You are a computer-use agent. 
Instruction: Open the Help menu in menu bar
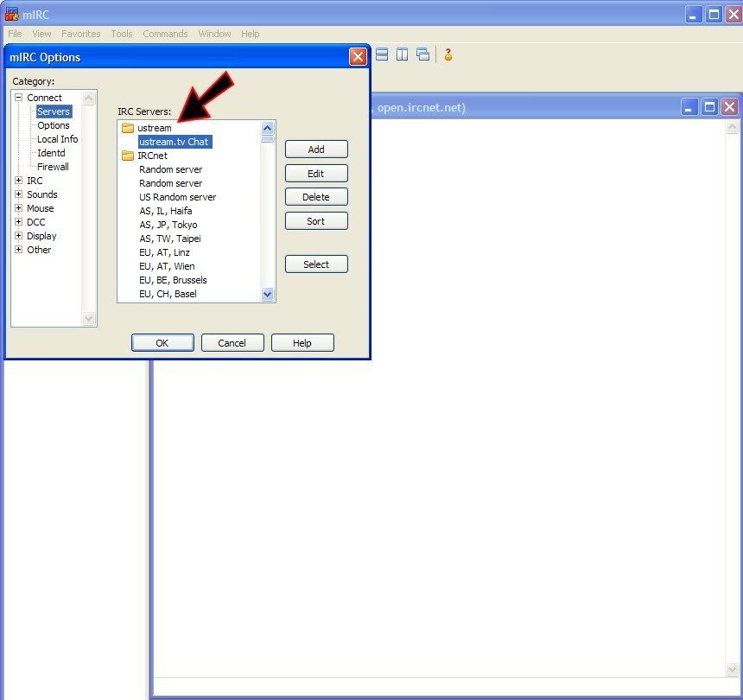251,34
